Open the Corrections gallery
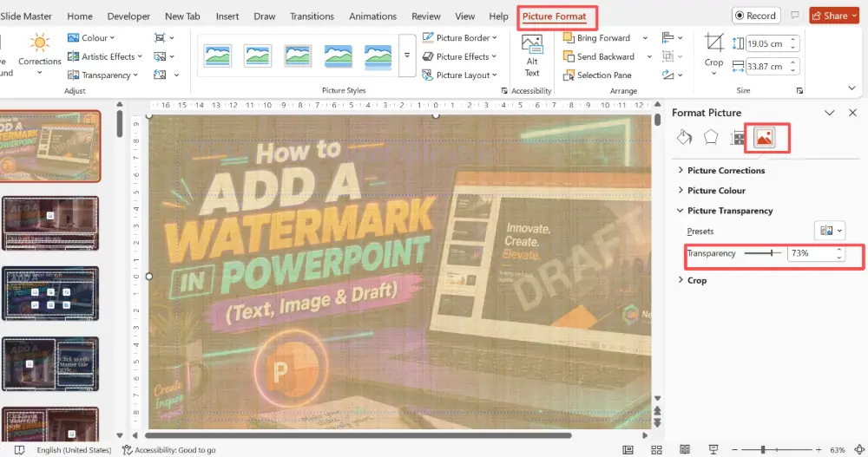 click(x=39, y=53)
